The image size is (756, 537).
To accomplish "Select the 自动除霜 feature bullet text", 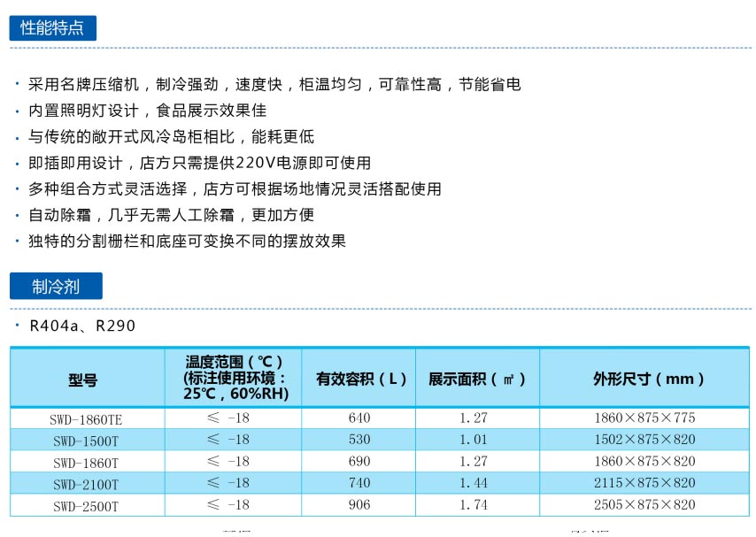I will coord(171,215).
